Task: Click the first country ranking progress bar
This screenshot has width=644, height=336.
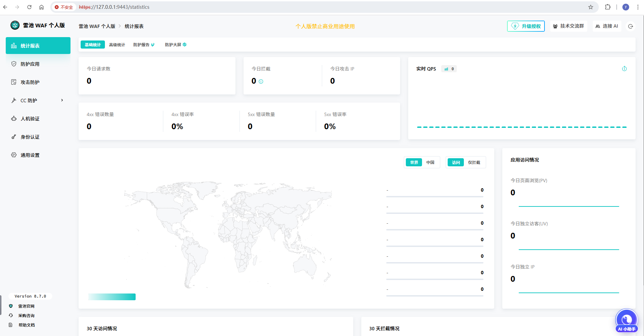Action: point(435,196)
